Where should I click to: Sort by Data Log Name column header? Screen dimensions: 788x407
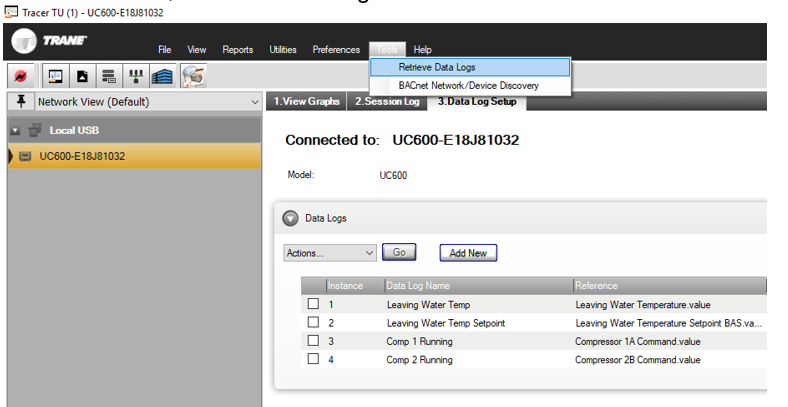click(x=479, y=285)
